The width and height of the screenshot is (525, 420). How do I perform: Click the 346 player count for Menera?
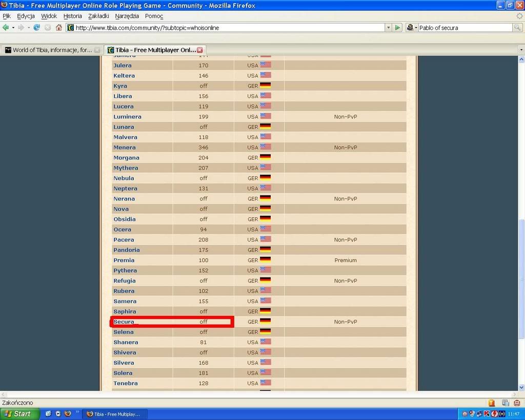tap(203, 147)
